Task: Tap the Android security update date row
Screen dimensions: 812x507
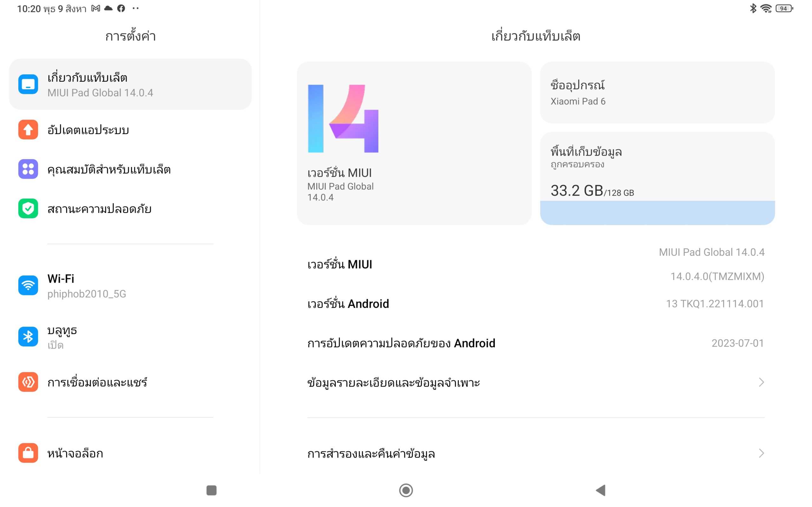Action: [535, 343]
